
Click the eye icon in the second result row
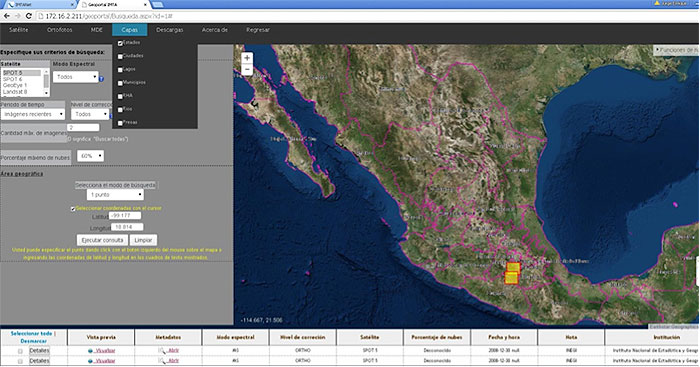91,361
